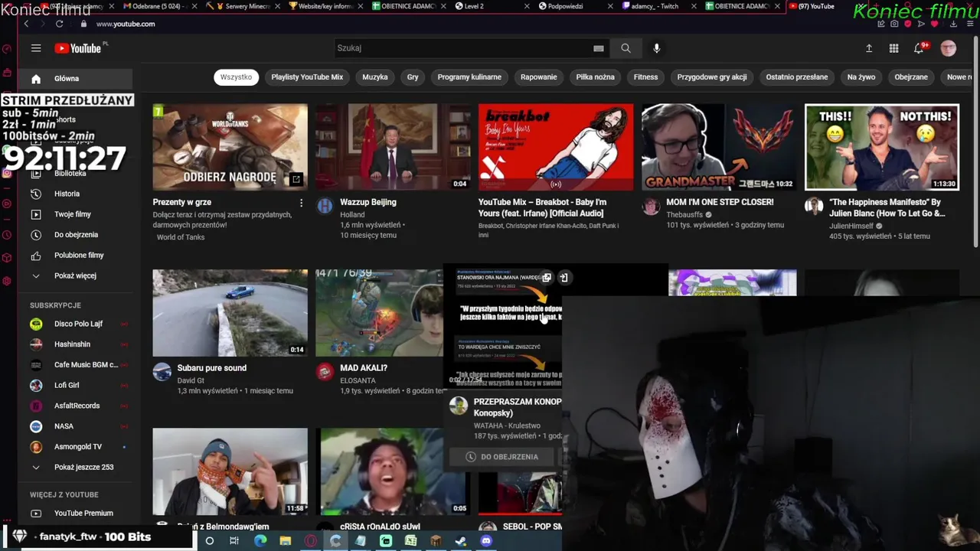Open the on-screen keyboard in search box
980x551 pixels.
tap(599, 48)
